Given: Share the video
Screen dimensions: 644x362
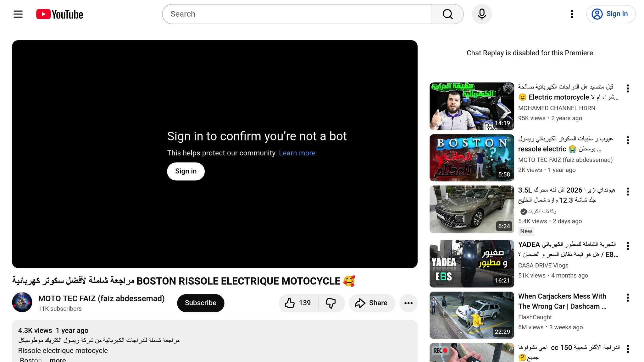Looking at the screenshot, I should click(x=372, y=303).
